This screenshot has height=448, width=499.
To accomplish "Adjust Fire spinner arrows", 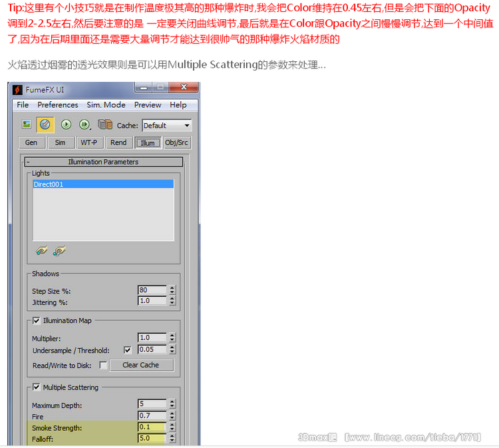I will (x=172, y=415).
